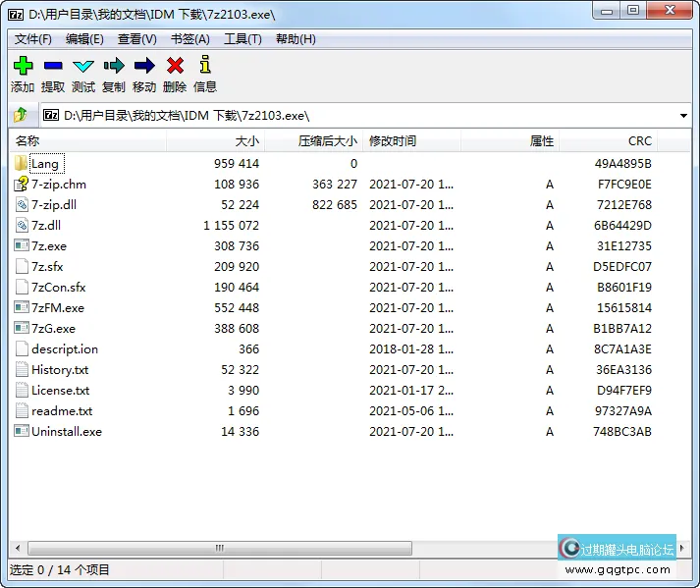Maximize the 7-Zip window
Viewport: 700px width, 588px height.
[633, 11]
